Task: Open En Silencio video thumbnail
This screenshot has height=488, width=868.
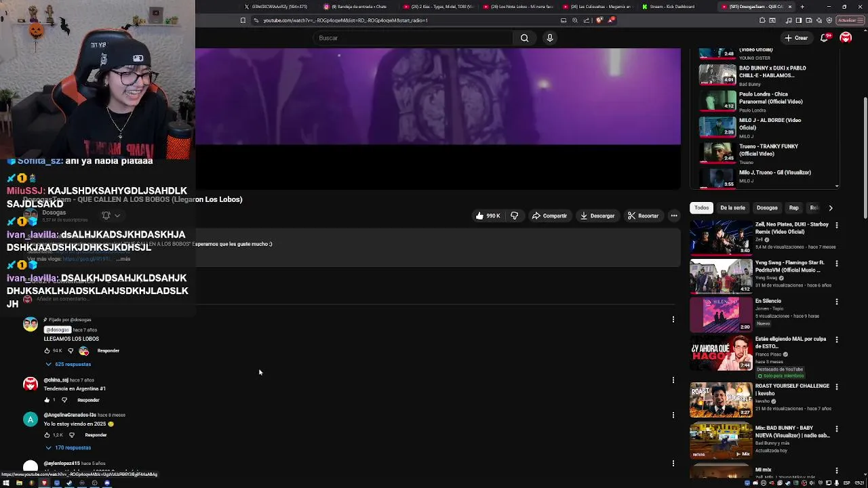Action: tap(721, 314)
